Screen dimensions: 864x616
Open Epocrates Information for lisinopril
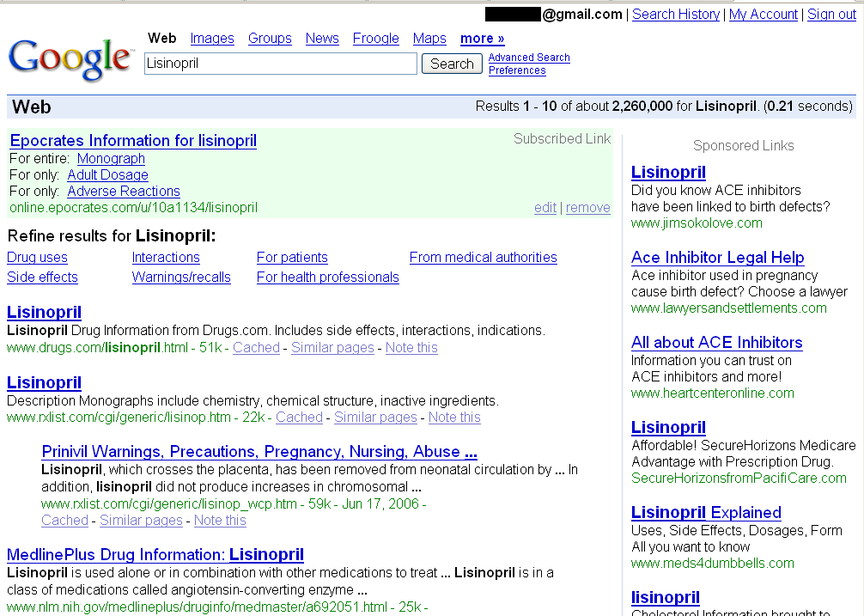click(133, 141)
